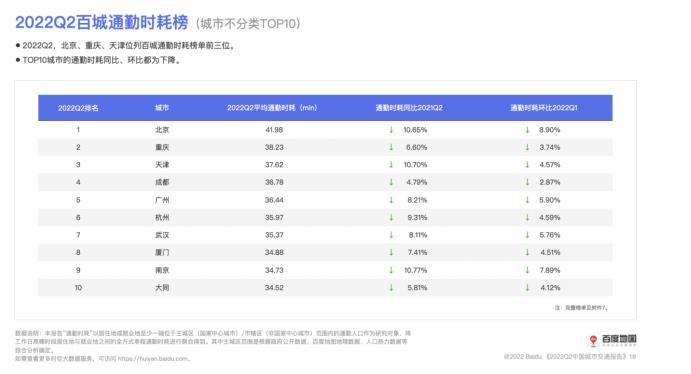Click the commute time value 36.78
Screen dimensions: 691x374
coord(274,182)
